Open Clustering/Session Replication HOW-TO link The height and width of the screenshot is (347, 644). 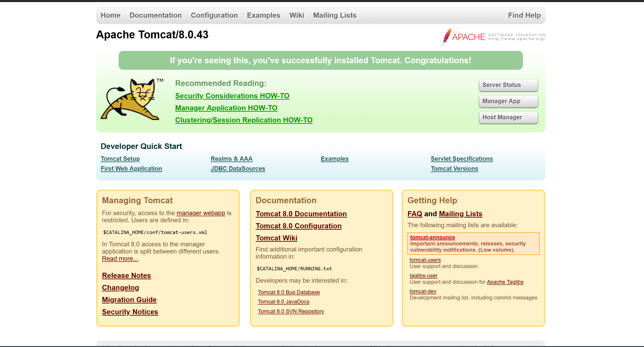[x=244, y=120]
